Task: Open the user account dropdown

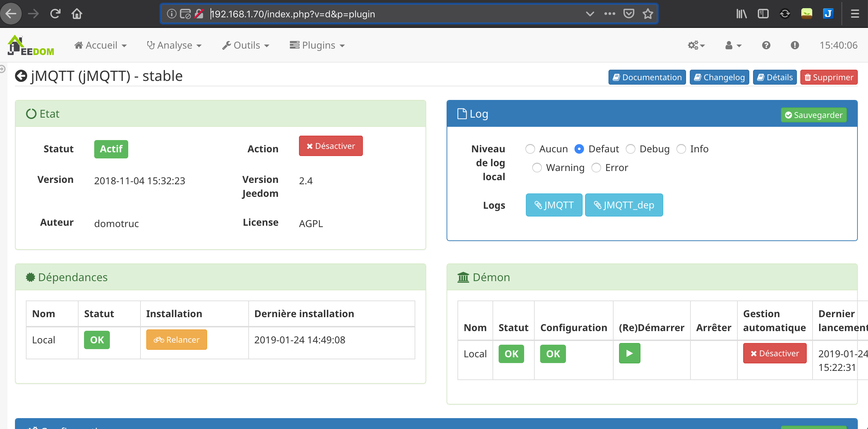Action: click(x=733, y=45)
